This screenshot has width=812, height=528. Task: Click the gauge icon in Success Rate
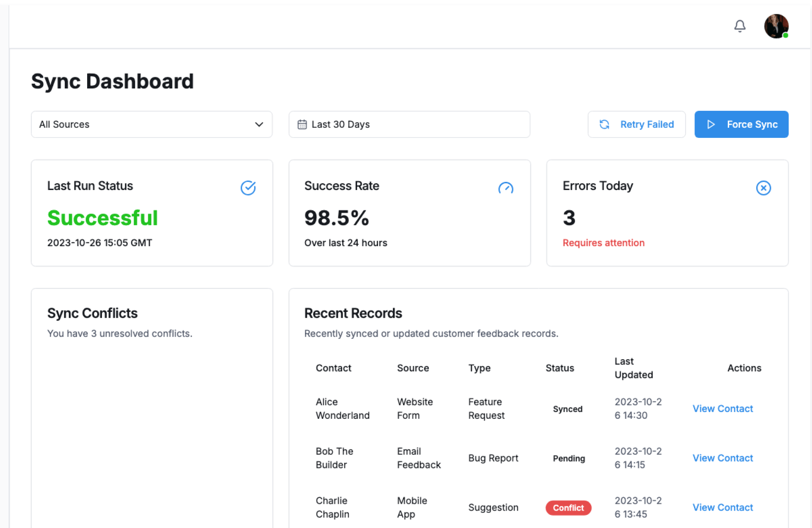pyautogui.click(x=506, y=188)
